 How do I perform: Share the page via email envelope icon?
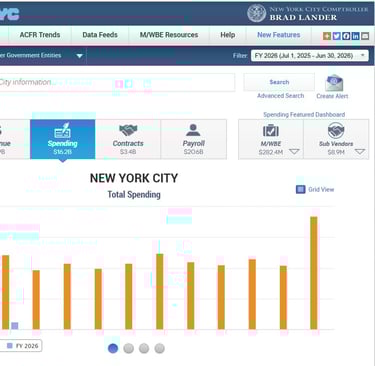(x=365, y=36)
